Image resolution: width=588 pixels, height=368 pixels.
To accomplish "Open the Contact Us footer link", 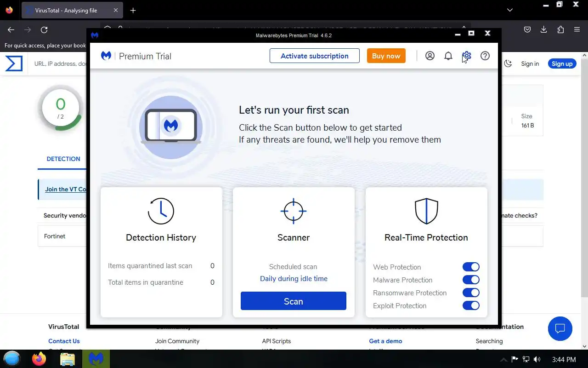I will coord(64,341).
